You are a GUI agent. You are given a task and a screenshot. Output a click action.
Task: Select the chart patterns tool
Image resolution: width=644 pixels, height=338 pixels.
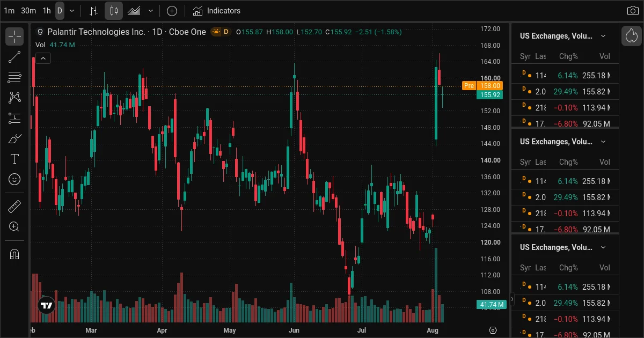pyautogui.click(x=14, y=98)
